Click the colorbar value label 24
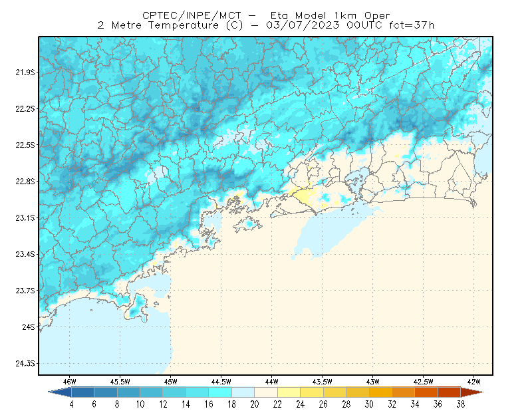 [301, 404]
